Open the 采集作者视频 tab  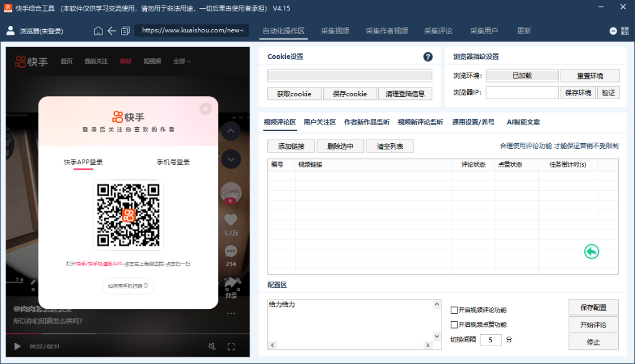[387, 31]
